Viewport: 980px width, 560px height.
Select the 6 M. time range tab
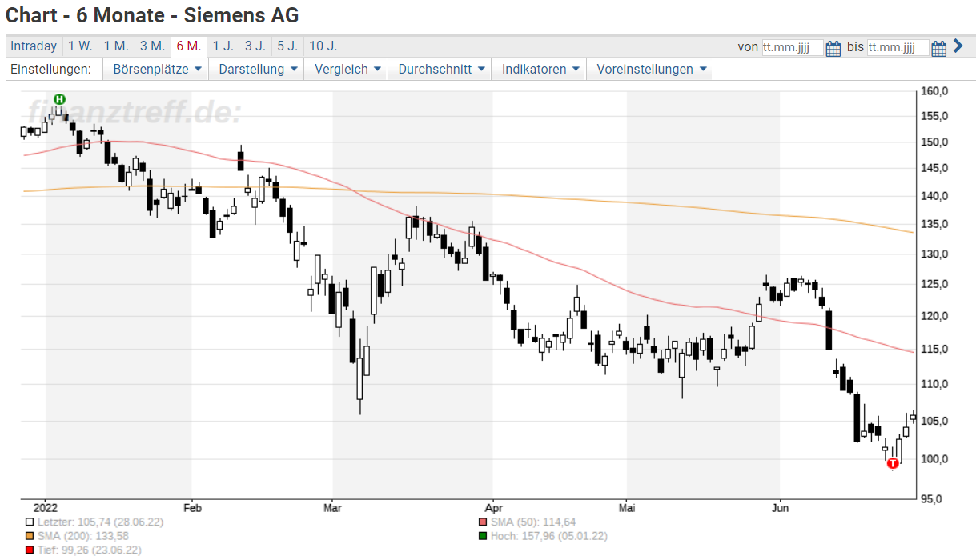(x=189, y=46)
